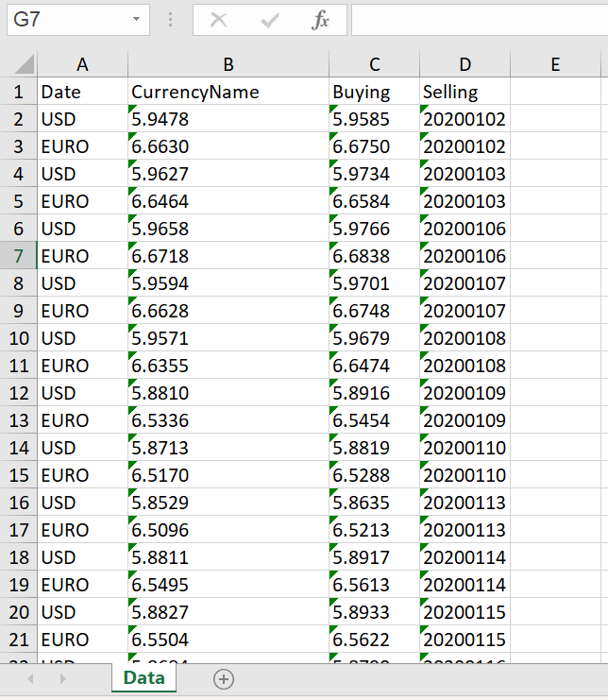Click the Select All corner triangle
The height and width of the screenshot is (700, 608).
tap(23, 64)
